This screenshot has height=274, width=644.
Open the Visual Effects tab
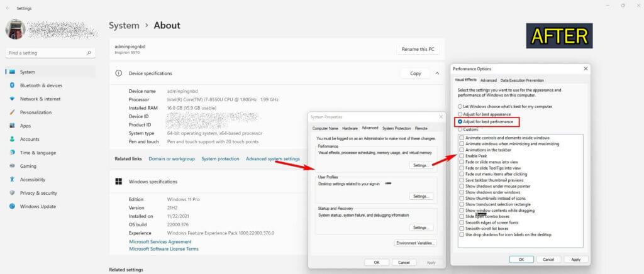(x=466, y=80)
